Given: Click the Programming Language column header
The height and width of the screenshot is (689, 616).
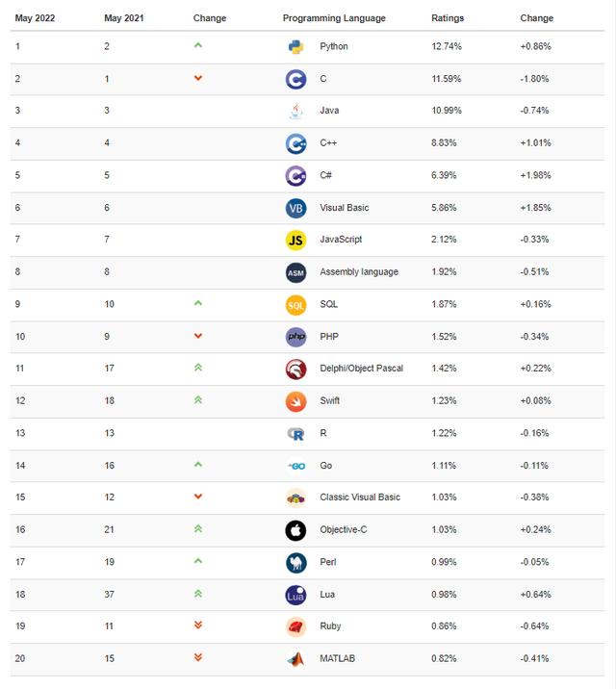Looking at the screenshot, I should click(334, 18).
